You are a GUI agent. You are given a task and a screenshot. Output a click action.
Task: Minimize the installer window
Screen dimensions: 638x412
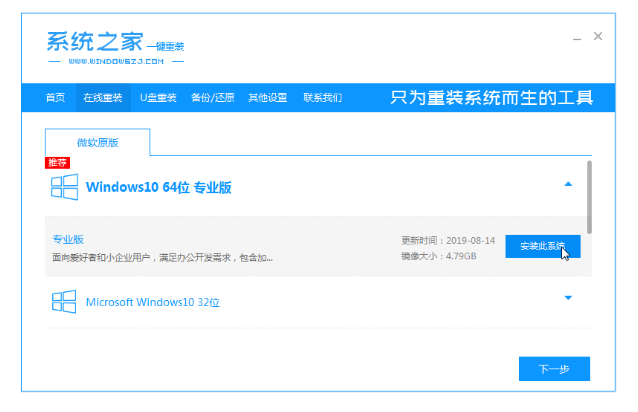pyautogui.click(x=577, y=38)
